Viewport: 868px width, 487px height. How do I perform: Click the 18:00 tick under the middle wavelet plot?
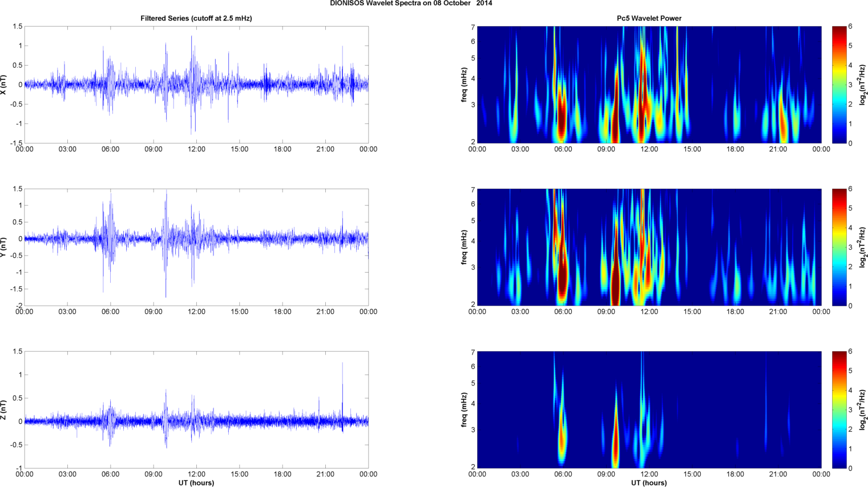[x=735, y=312]
